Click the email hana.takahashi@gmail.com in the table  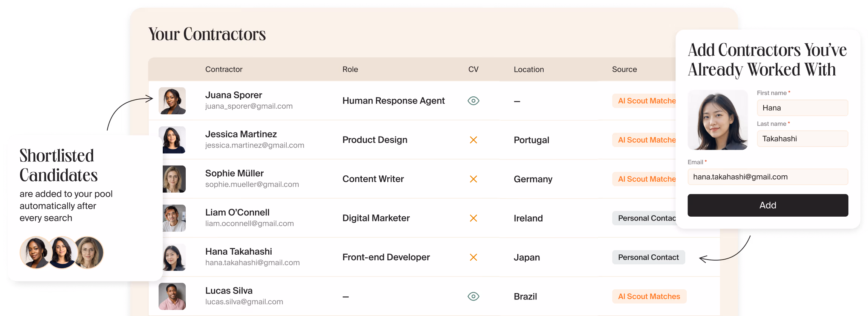pyautogui.click(x=252, y=263)
